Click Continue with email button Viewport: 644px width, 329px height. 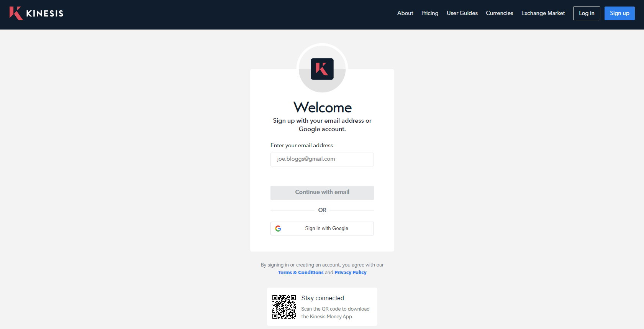pos(322,192)
